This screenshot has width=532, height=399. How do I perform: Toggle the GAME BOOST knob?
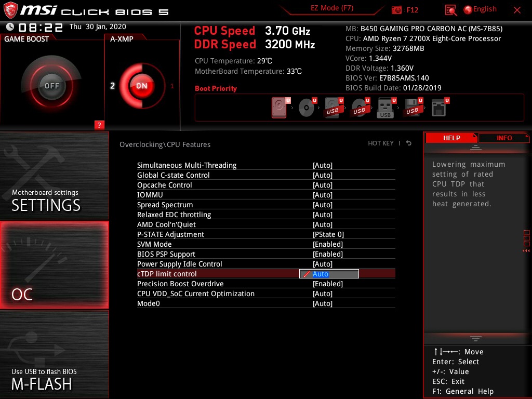[51, 86]
